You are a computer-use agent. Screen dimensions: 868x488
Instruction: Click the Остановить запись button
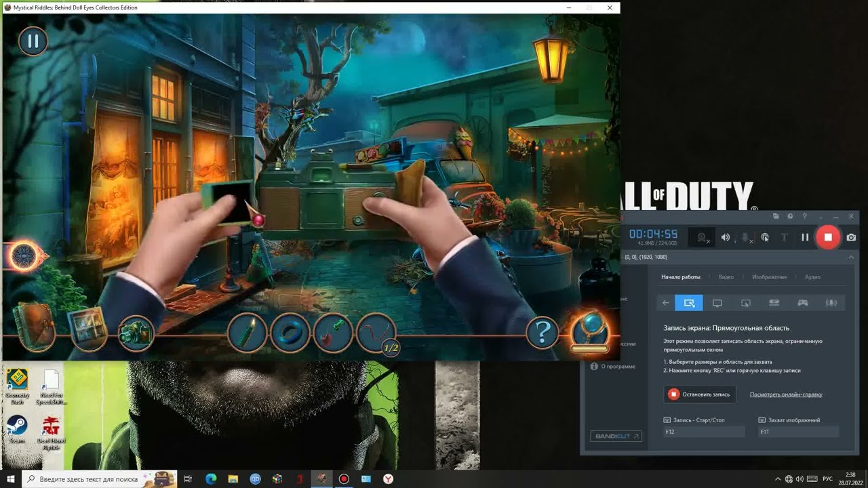coord(700,394)
